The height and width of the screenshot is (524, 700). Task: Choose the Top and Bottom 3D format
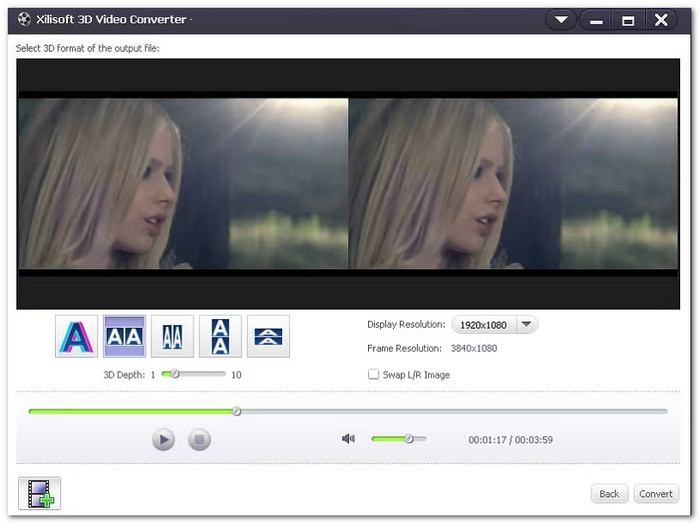[x=220, y=337]
